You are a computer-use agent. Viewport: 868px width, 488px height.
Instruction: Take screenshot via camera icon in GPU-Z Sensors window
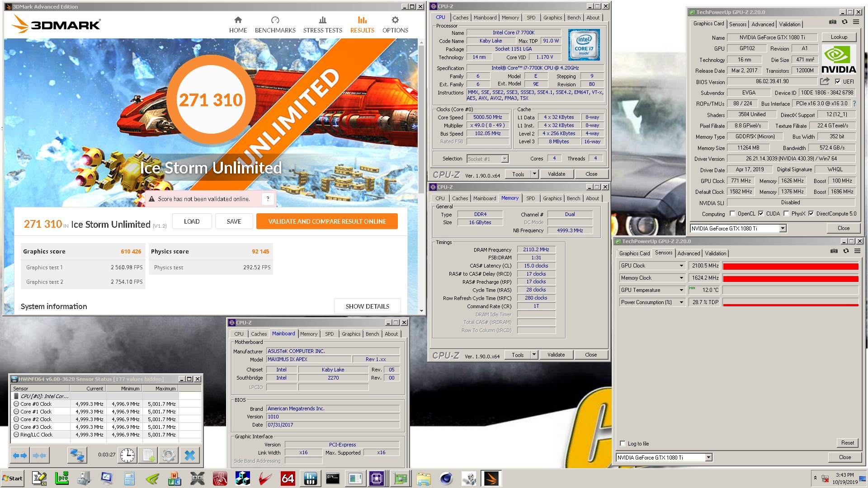(x=834, y=251)
